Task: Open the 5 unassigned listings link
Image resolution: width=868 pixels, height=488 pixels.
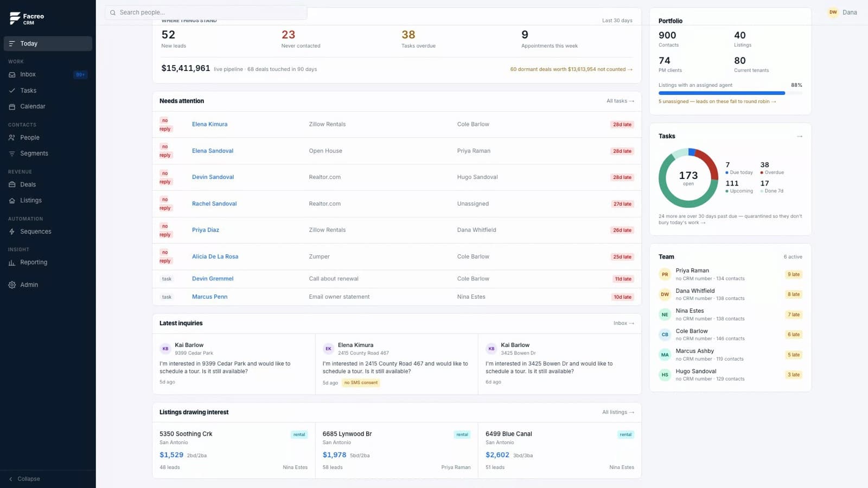Action: click(x=717, y=101)
